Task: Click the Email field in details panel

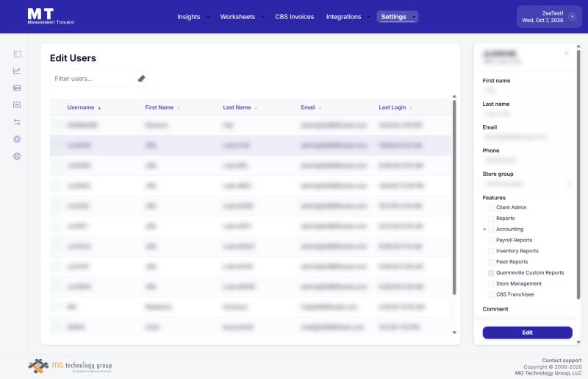Action: pos(527,137)
